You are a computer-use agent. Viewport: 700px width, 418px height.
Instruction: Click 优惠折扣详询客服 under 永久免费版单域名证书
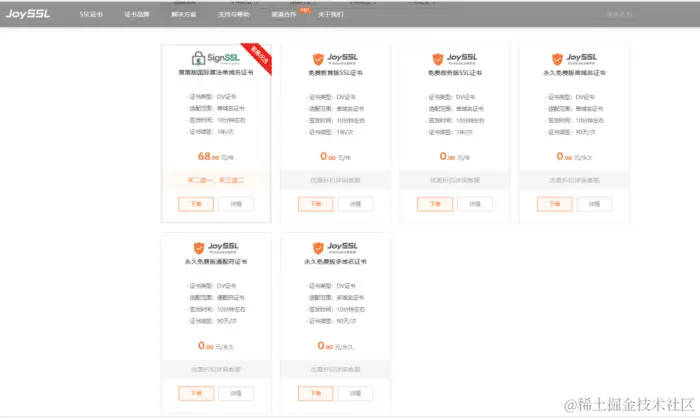574,180
